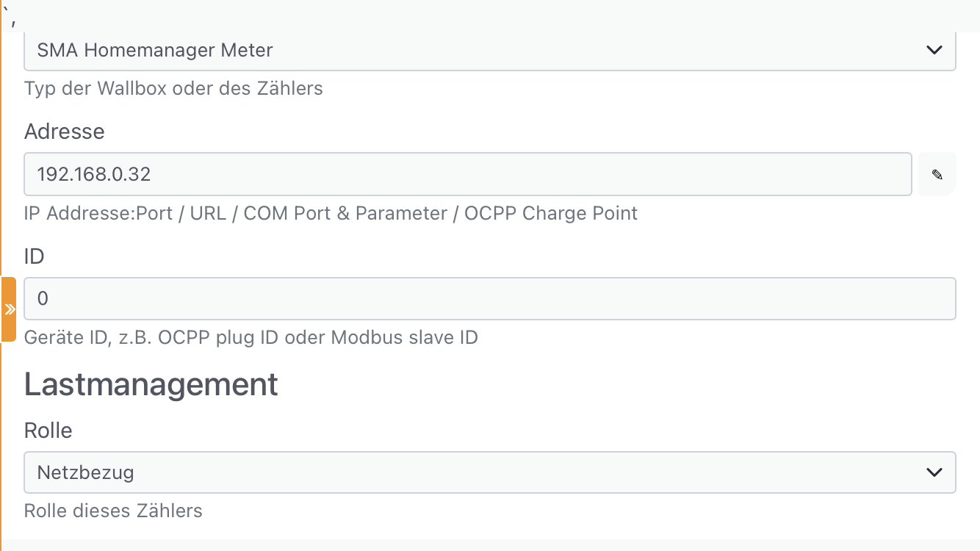This screenshot has width=980, height=551.
Task: Click the hint 'Typ der Wallbox oder des Zählers'
Action: pyautogui.click(x=173, y=89)
